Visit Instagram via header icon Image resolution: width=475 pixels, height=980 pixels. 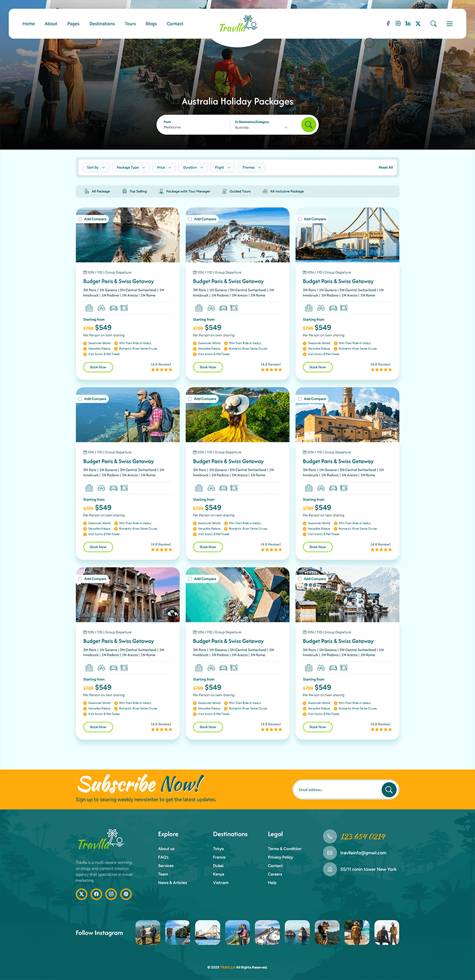[398, 24]
